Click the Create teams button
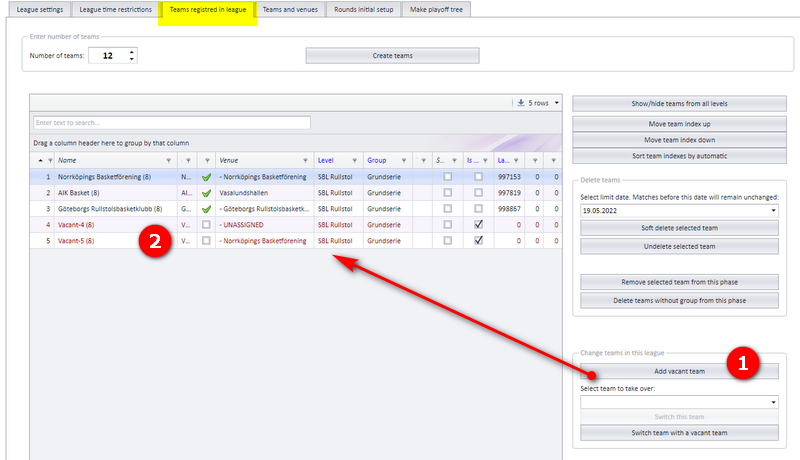The height and width of the screenshot is (460, 800). click(x=392, y=56)
